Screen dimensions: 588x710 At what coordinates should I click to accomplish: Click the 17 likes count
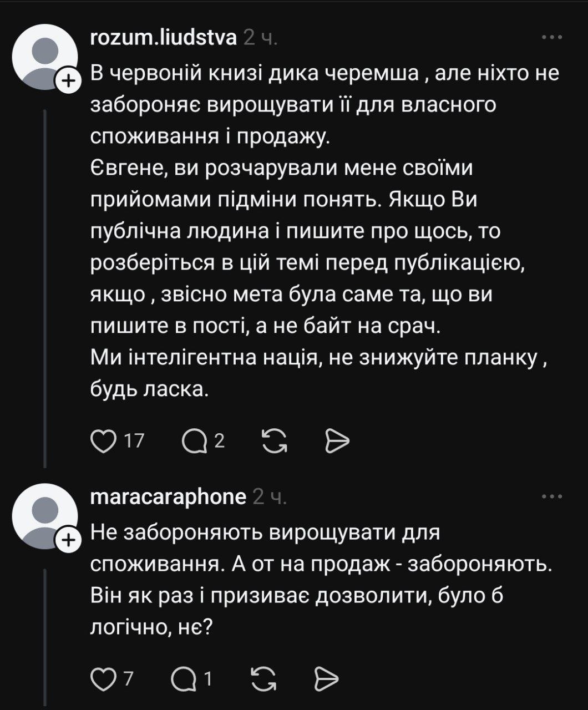pos(134,441)
